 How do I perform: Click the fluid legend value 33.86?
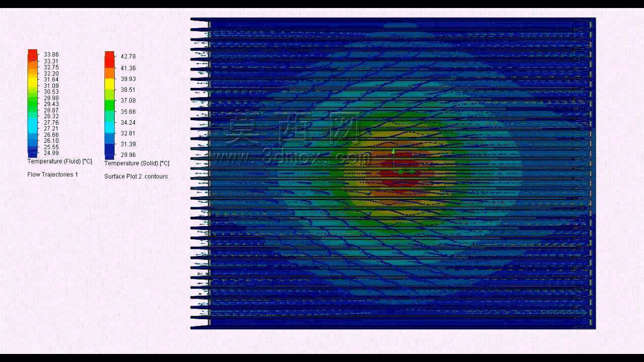pyautogui.click(x=51, y=55)
